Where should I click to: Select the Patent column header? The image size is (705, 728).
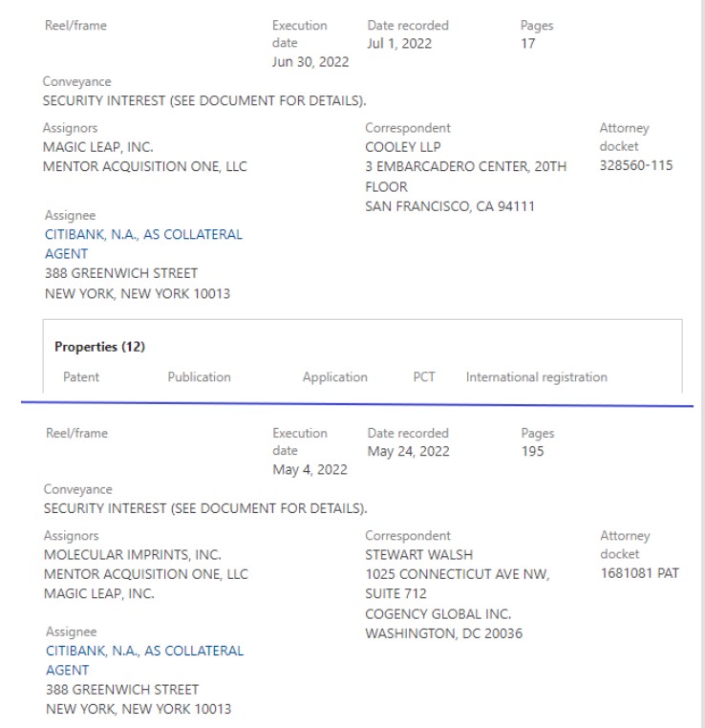coord(81,377)
